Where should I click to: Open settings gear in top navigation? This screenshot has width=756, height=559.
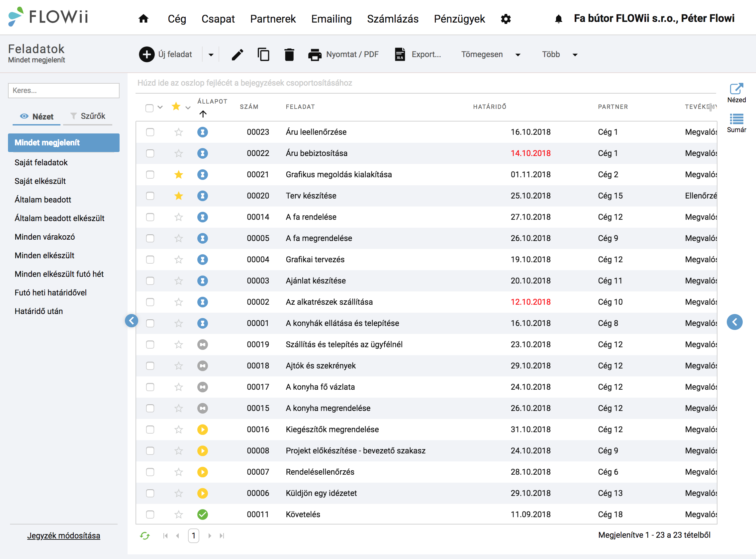pyautogui.click(x=506, y=19)
